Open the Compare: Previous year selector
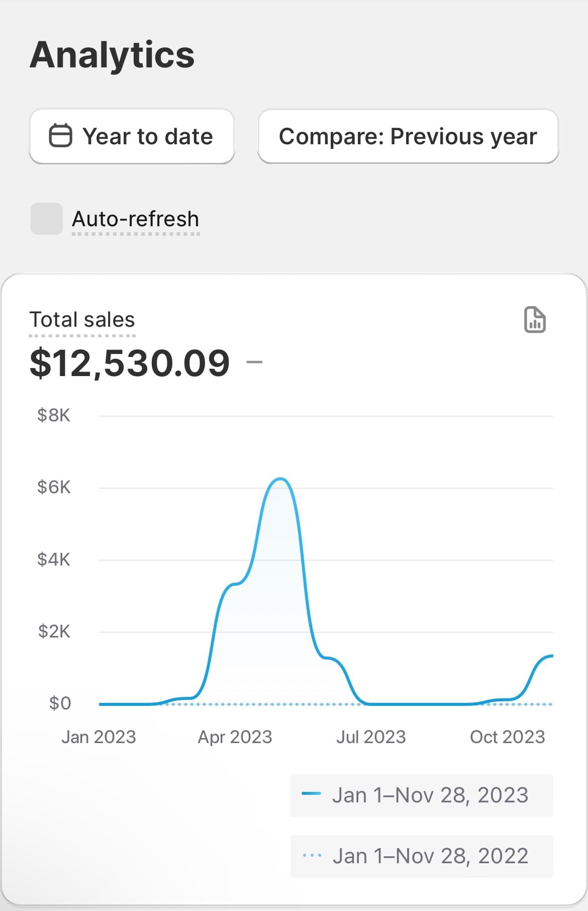 (408, 136)
